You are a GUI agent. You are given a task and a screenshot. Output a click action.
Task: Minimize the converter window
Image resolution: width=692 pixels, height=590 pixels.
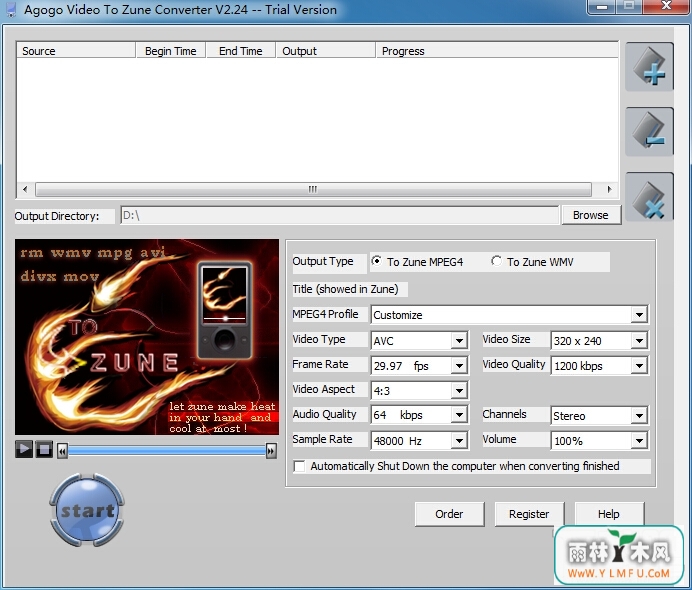click(x=602, y=6)
